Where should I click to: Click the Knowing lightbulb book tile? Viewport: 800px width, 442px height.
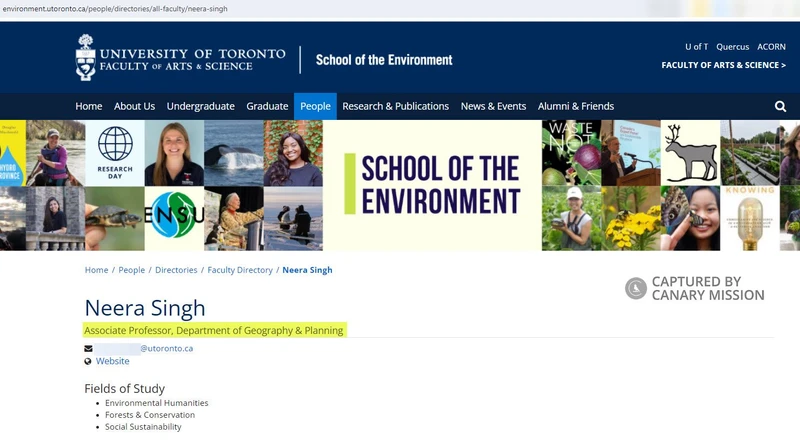pyautogui.click(x=750, y=218)
